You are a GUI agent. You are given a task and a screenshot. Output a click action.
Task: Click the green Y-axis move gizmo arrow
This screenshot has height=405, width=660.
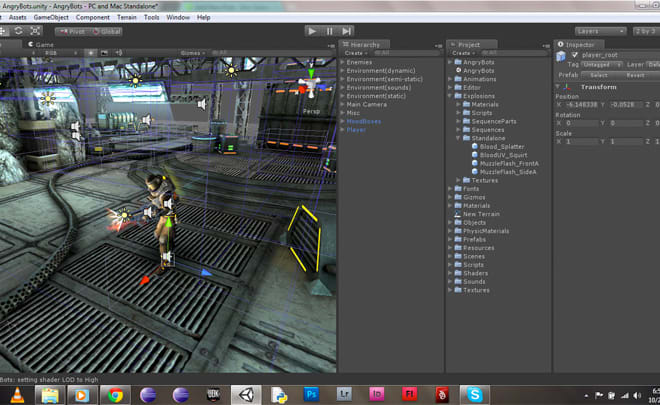pos(168,224)
